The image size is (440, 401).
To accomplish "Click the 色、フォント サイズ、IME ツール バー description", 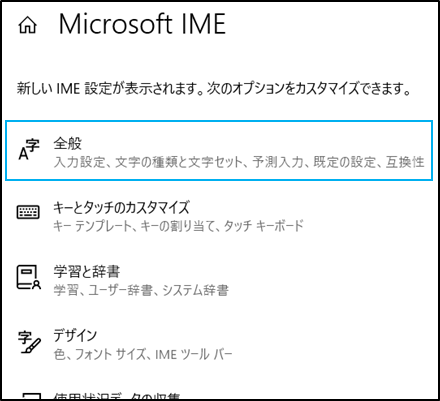I will coord(143,354).
